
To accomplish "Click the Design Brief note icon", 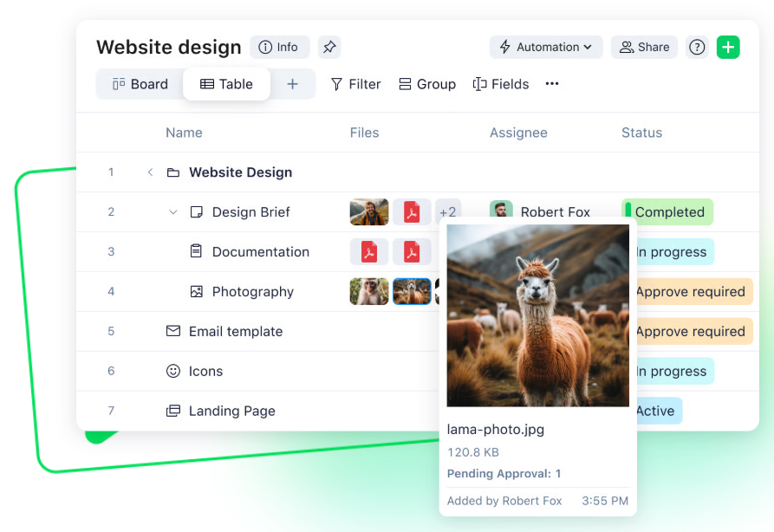I will [x=197, y=212].
